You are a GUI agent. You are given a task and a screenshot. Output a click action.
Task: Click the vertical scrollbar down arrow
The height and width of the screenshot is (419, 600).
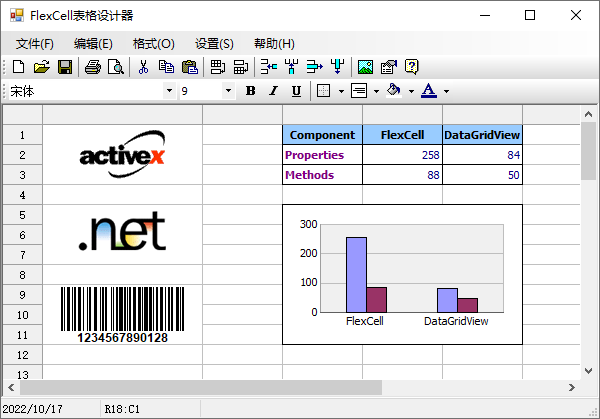click(589, 371)
